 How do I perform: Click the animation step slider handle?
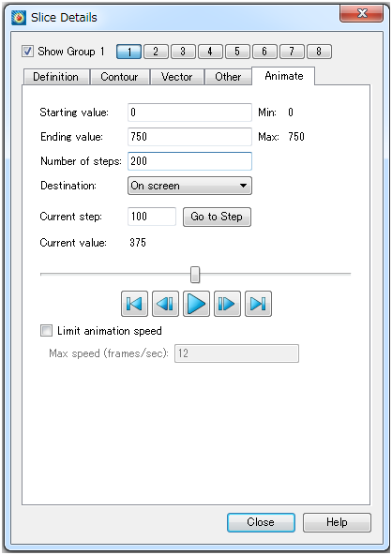coord(195,275)
